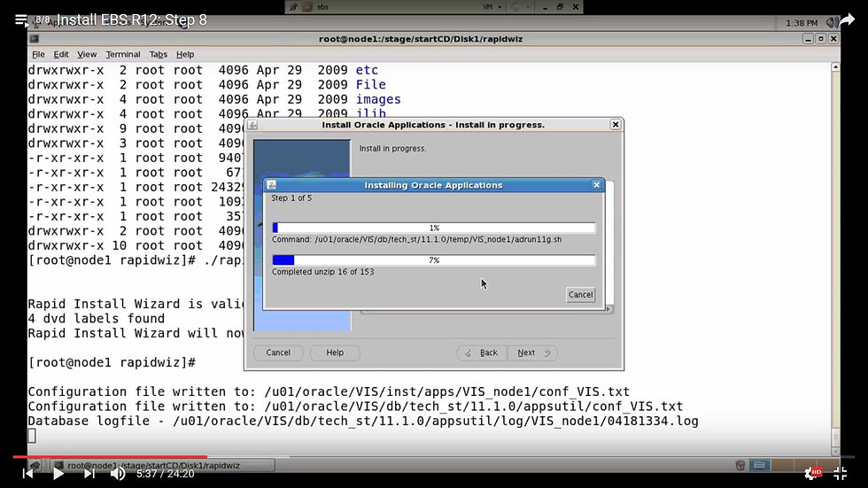Skip to the previous video
Viewport: 868px width, 488px height.
coord(27,474)
